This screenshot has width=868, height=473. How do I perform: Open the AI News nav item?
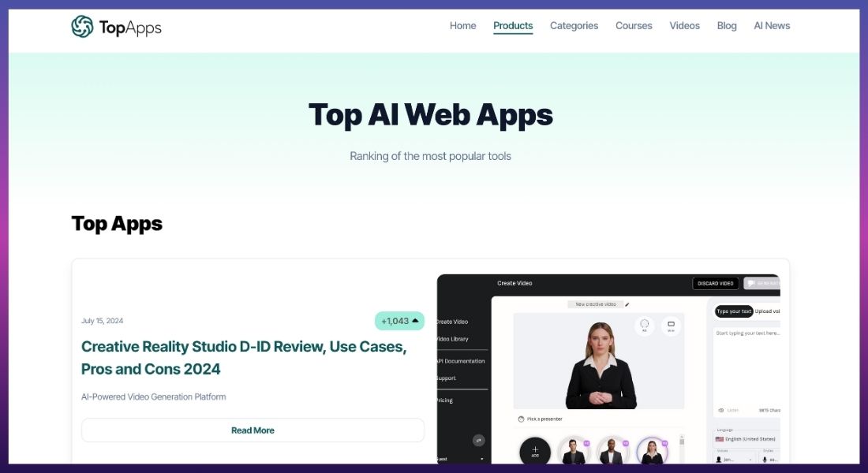click(772, 25)
